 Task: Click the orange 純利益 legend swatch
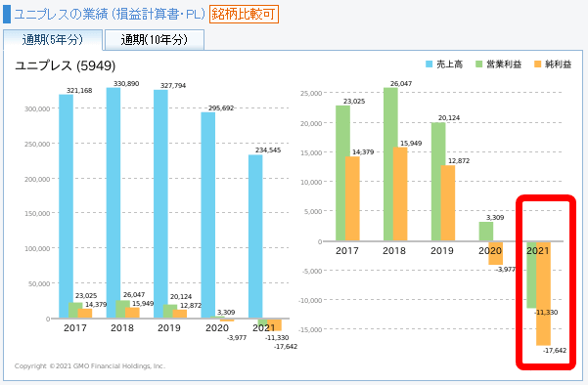[x=538, y=64]
